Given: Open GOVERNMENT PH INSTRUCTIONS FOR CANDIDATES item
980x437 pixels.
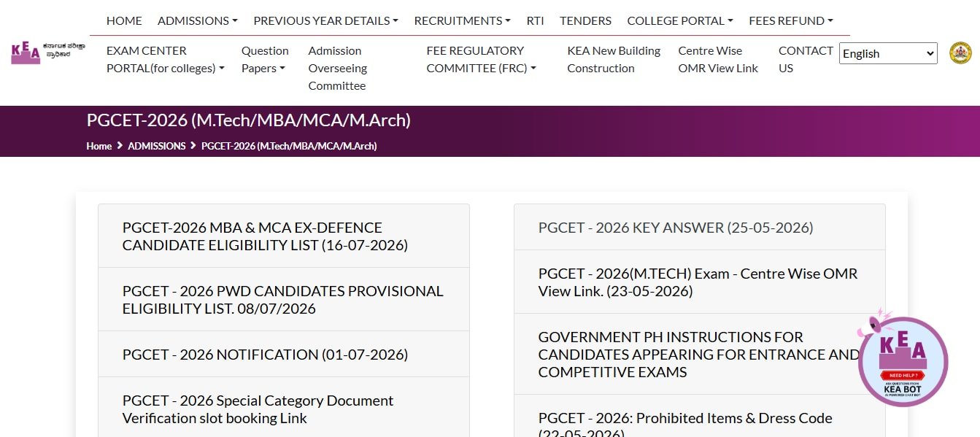Looking at the screenshot, I should click(700, 354).
